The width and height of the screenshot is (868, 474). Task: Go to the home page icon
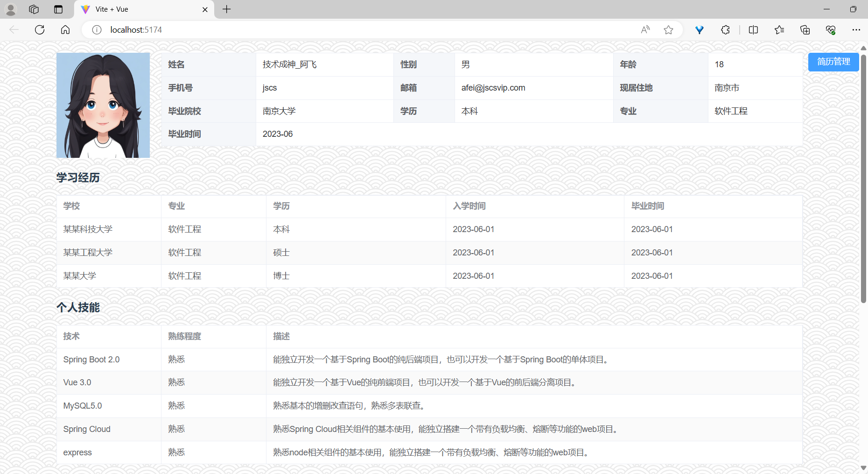point(65,30)
